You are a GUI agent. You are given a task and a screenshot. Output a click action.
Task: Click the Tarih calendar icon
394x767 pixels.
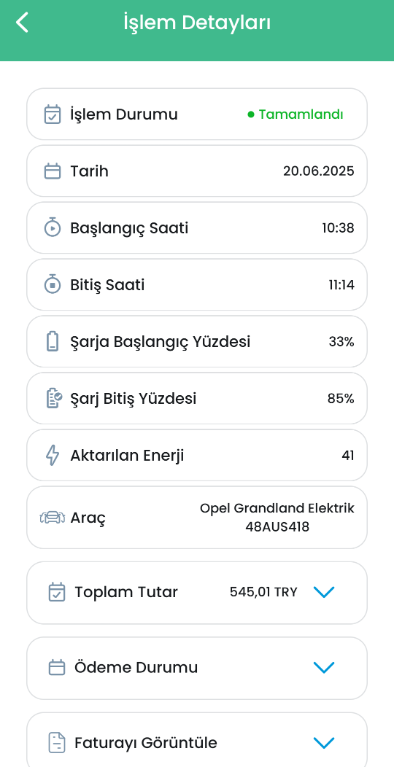[52, 171]
